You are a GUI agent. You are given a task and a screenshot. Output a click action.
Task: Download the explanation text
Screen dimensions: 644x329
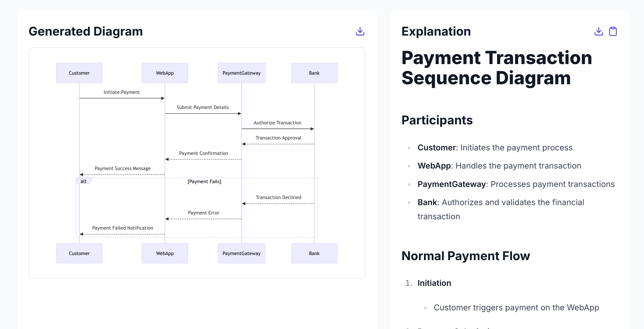[599, 32]
